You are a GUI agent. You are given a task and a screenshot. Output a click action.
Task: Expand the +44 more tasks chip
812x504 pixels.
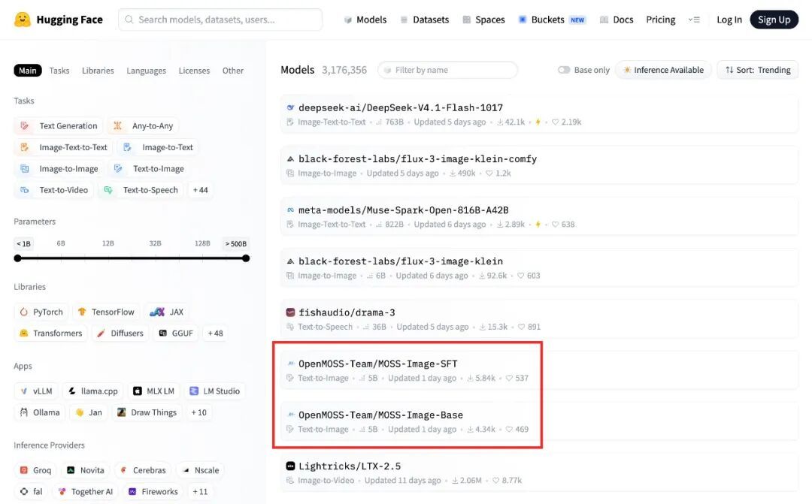pyautogui.click(x=201, y=190)
